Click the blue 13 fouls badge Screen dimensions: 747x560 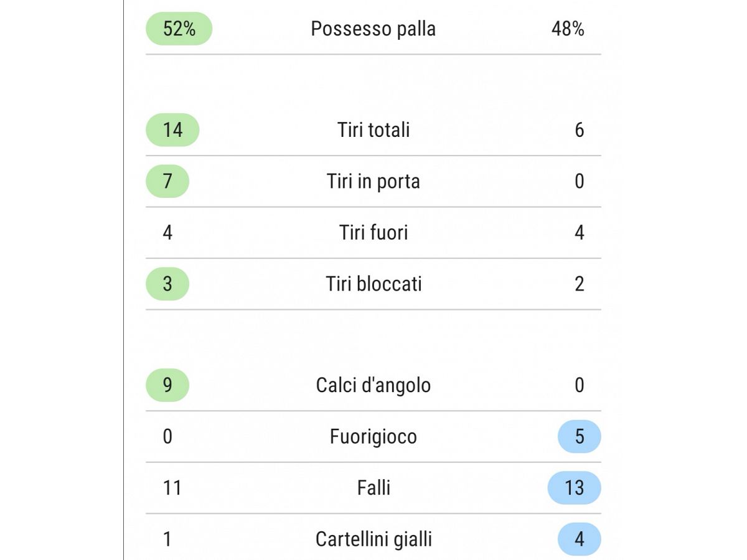pos(575,487)
